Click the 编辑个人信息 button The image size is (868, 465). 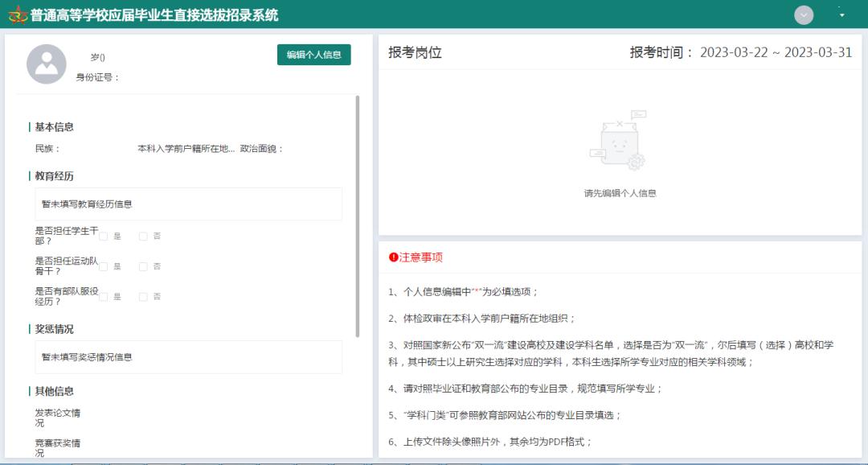click(x=313, y=55)
